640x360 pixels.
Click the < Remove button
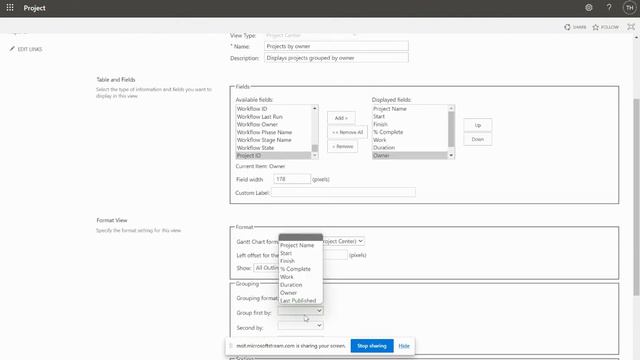click(342, 146)
